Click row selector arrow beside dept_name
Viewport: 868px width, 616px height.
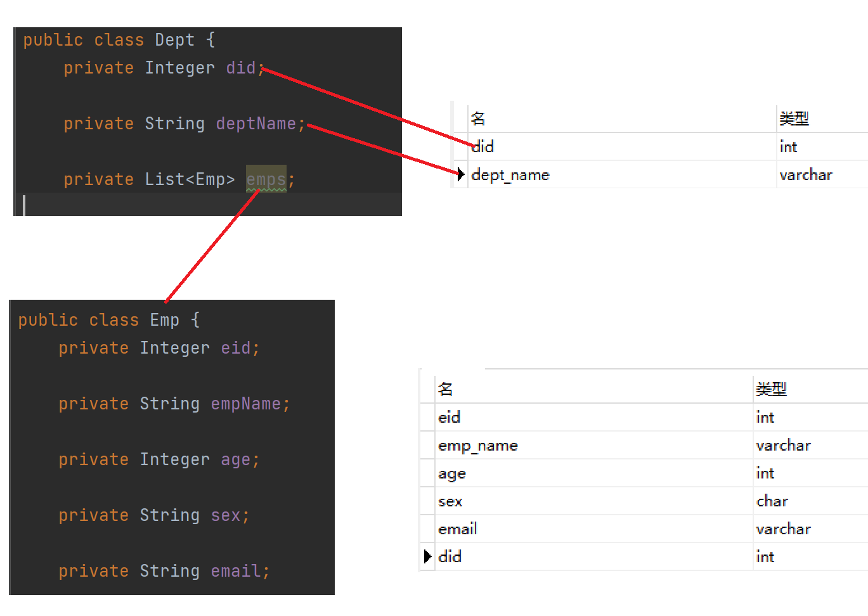pyautogui.click(x=461, y=174)
